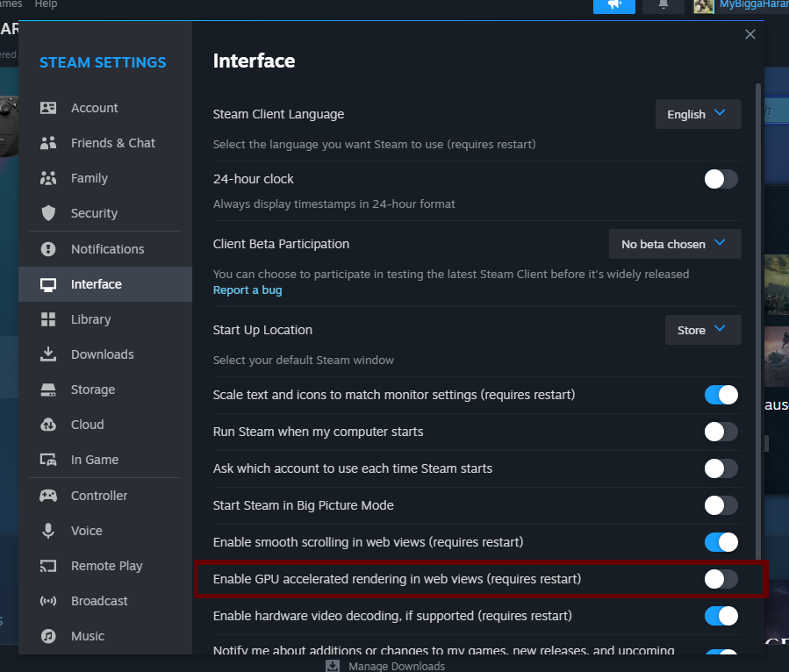The height and width of the screenshot is (672, 789).
Task: Click the Notifications exclamation icon
Action: click(48, 249)
